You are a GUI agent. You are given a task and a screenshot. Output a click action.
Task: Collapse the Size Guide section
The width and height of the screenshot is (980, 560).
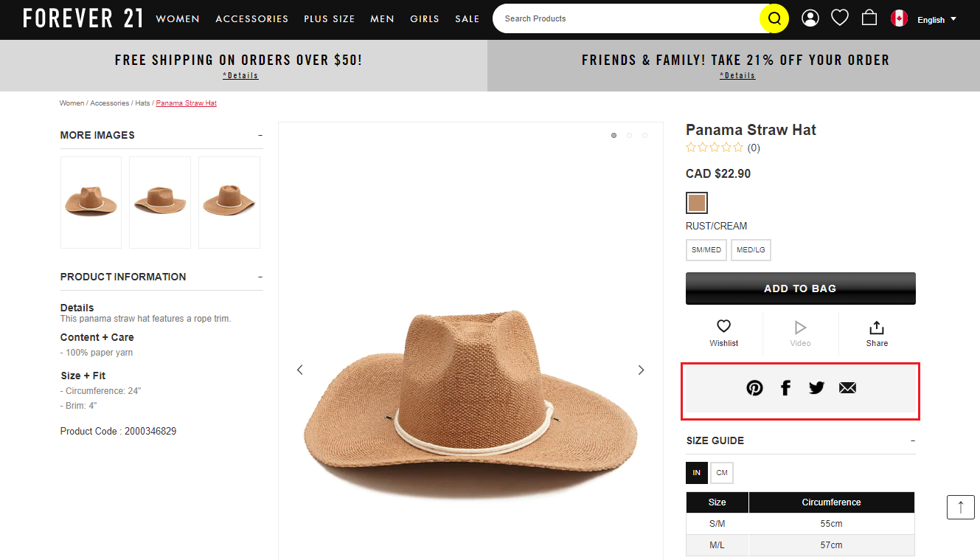[x=912, y=440]
